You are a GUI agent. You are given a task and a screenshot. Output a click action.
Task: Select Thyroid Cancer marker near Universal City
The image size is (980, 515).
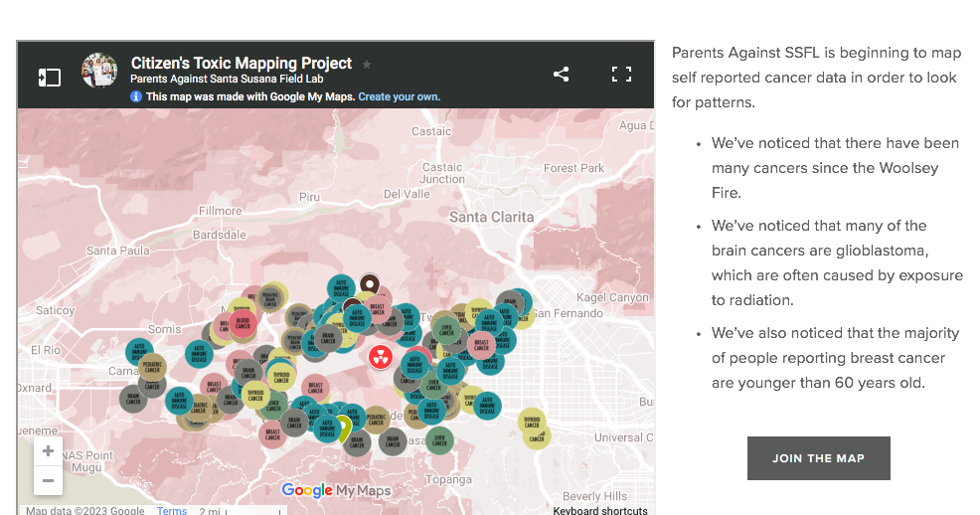(x=532, y=423)
